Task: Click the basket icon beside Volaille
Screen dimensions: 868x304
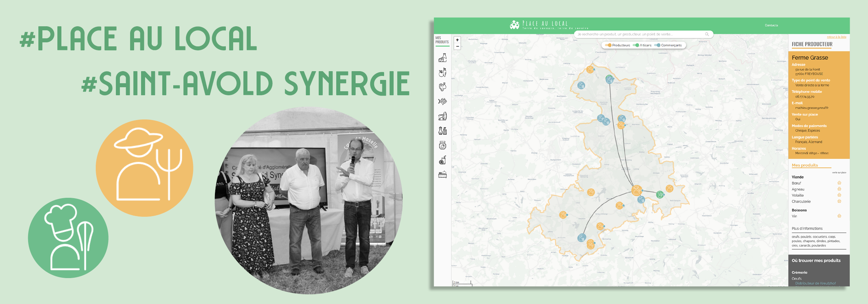Action: tap(839, 195)
